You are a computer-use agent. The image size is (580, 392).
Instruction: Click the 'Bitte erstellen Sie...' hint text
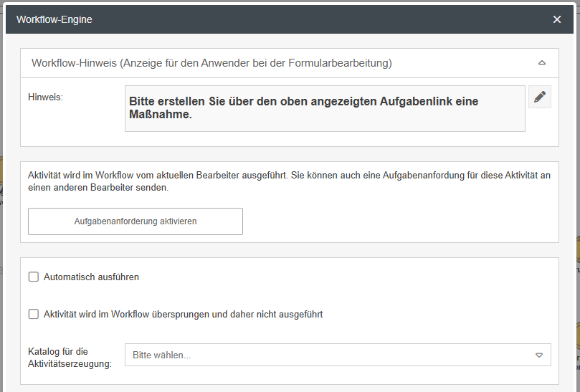click(x=303, y=107)
